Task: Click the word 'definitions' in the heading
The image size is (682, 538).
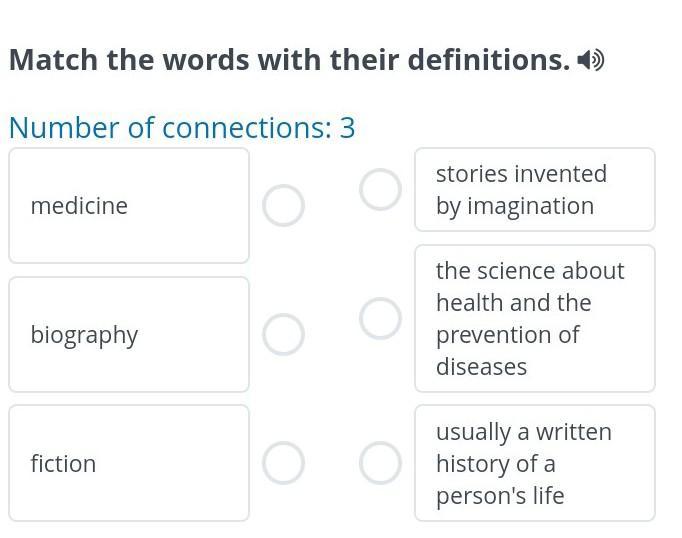Action: coord(487,60)
